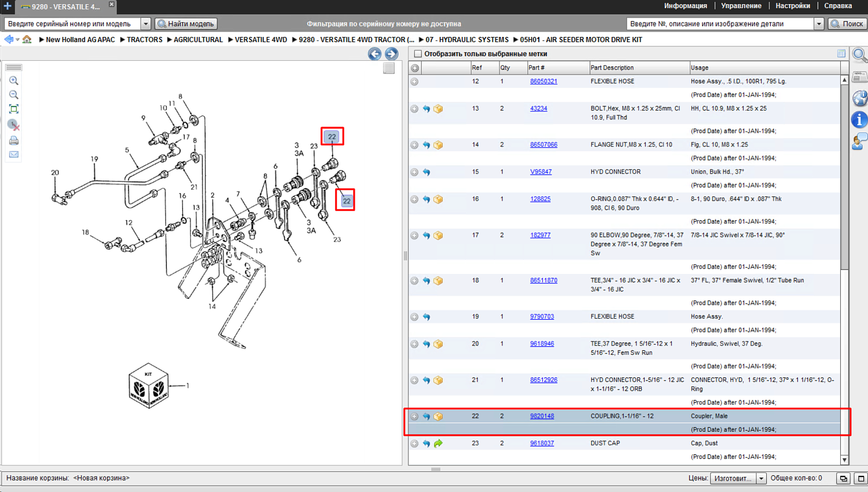Viewport: 868px width, 492px height.
Task: Open the column options icon above Usage
Action: click(x=841, y=54)
